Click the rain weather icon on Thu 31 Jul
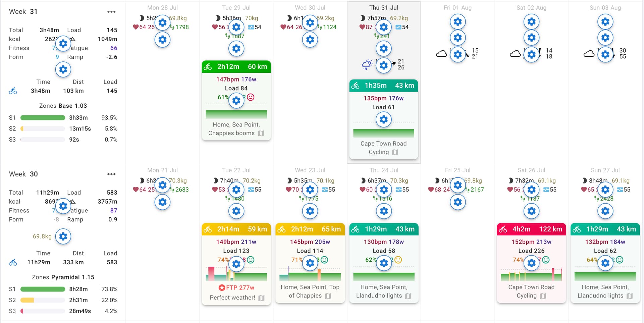Screen dimensions: 644x323 [x=367, y=64]
